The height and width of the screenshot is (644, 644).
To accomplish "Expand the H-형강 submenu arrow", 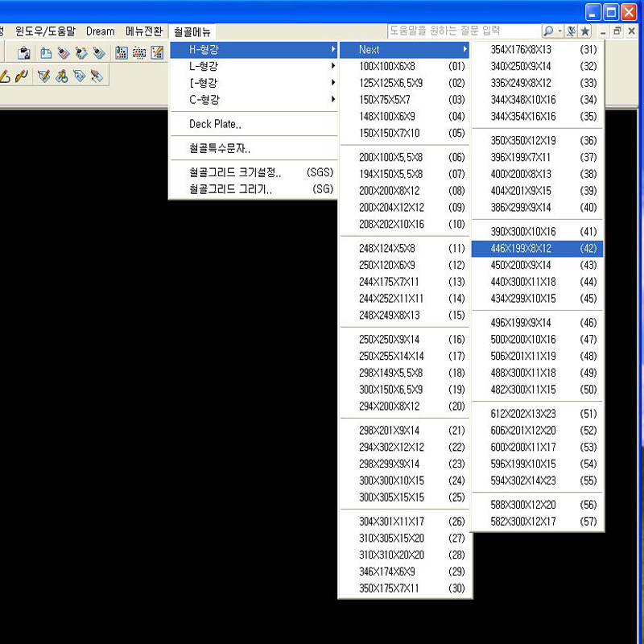I will [x=333, y=49].
